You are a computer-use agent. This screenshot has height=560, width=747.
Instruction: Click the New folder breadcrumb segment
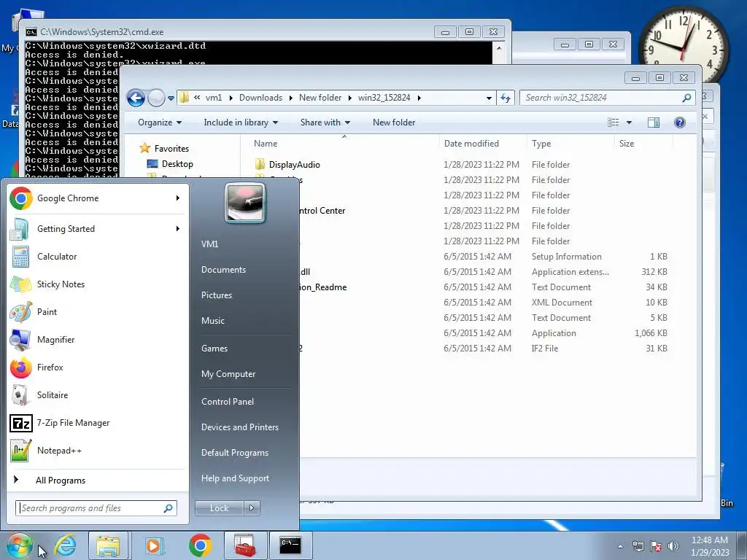(x=320, y=98)
